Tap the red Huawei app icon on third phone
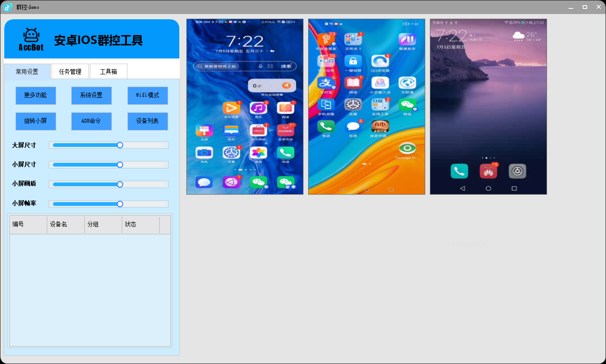The image size is (606, 364). (488, 171)
